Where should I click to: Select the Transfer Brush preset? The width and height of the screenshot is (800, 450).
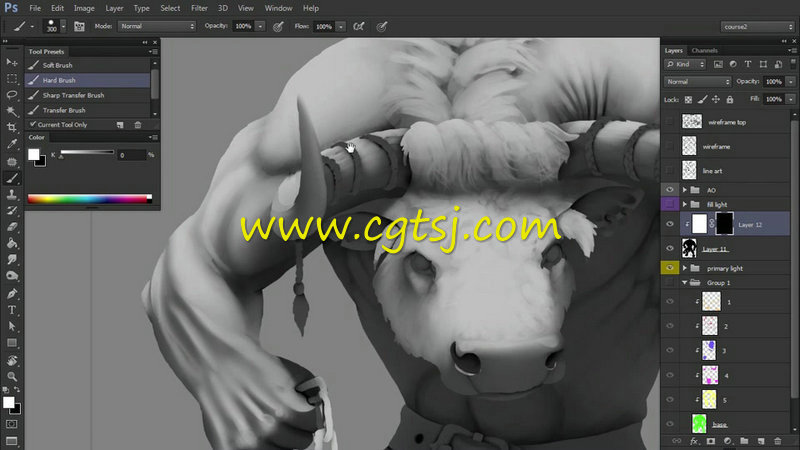tap(88, 110)
